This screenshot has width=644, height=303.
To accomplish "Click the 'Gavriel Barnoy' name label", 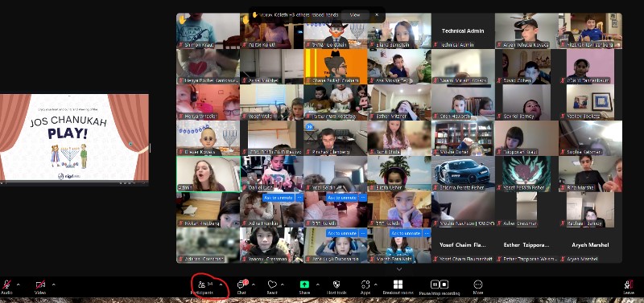I will point(517,117).
